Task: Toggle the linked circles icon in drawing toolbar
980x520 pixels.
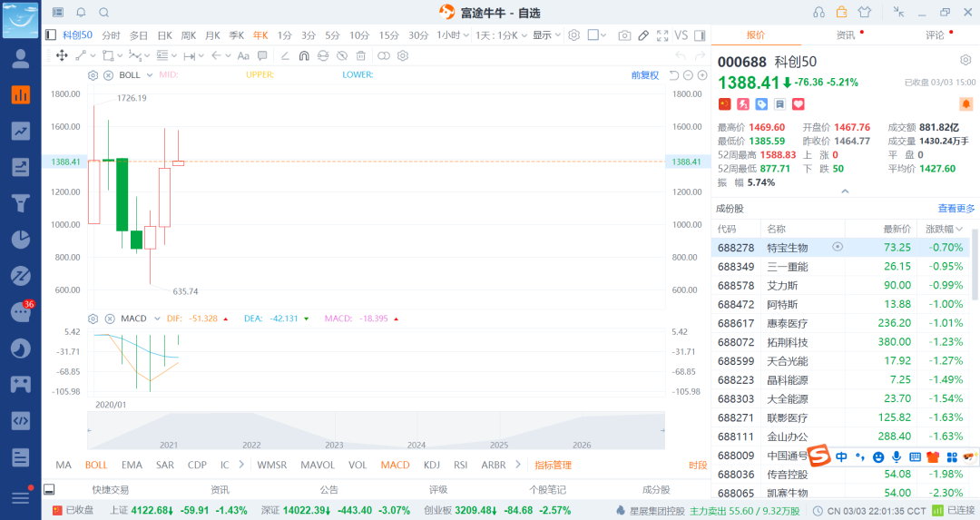Action: coord(384,55)
